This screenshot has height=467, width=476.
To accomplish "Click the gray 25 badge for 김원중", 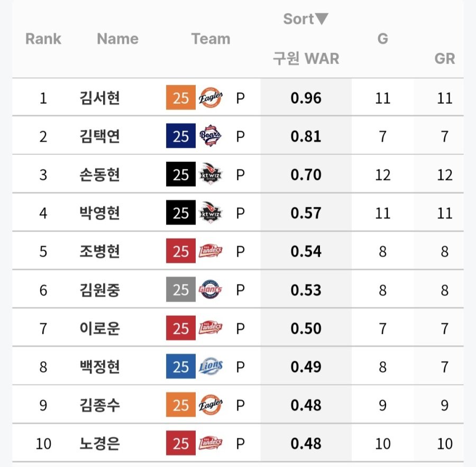I will tap(181, 289).
